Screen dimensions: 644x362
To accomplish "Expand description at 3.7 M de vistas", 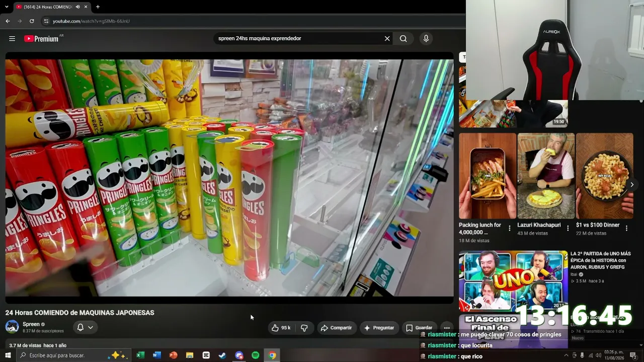I will [x=38, y=345].
